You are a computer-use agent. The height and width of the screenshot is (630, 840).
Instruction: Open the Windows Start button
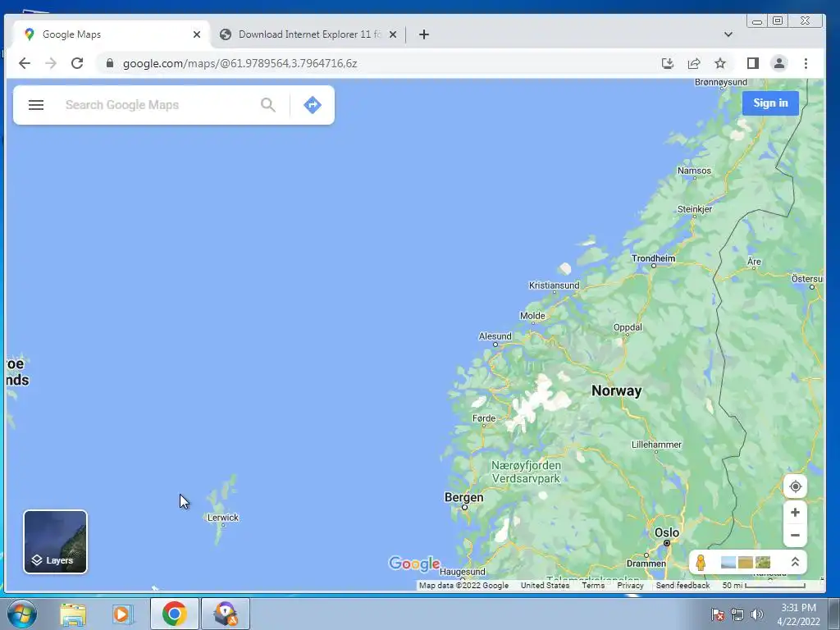(22, 614)
